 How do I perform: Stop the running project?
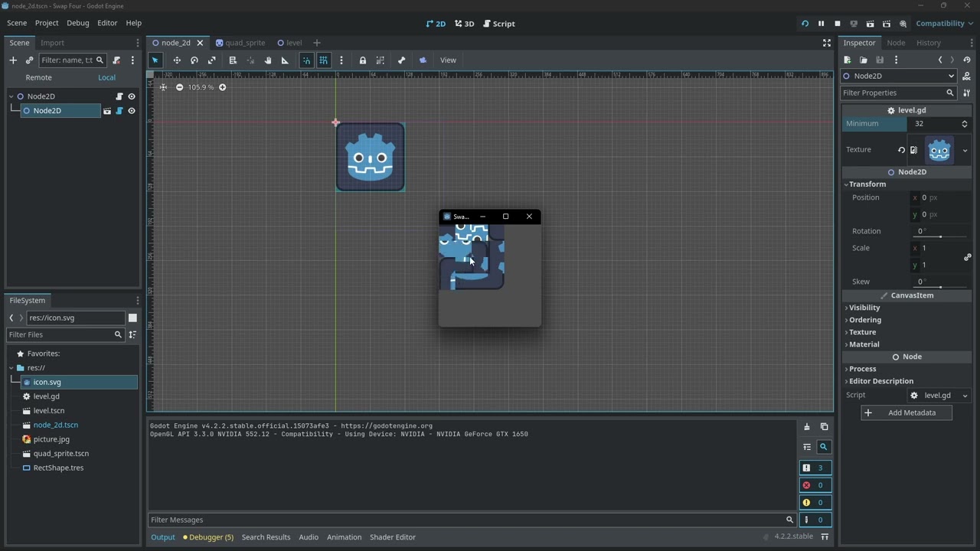tap(838, 24)
